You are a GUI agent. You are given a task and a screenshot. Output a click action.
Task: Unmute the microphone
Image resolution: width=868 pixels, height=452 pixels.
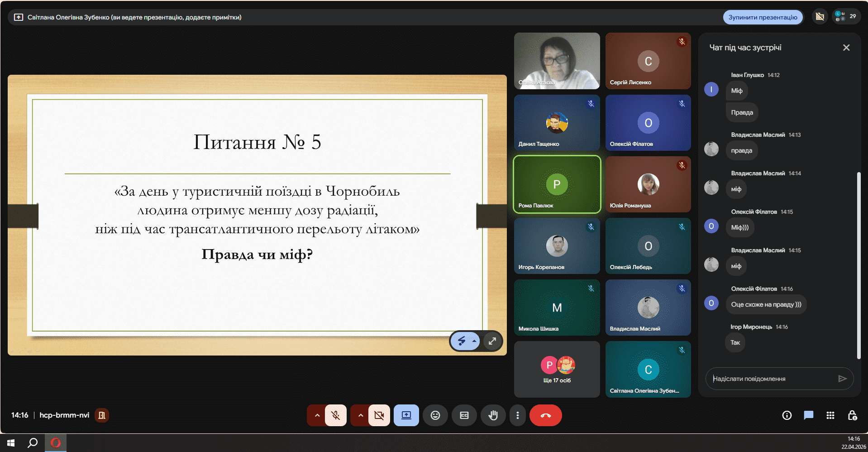(335, 415)
